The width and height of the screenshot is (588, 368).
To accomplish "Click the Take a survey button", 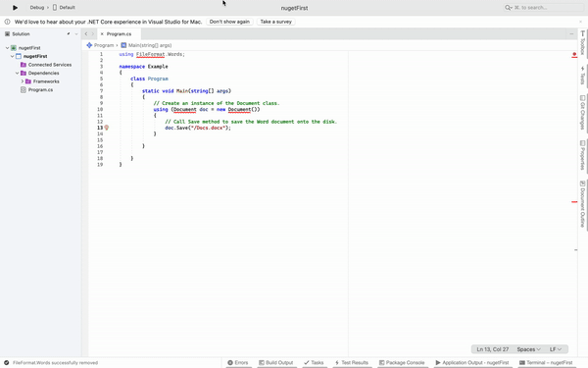I will tap(276, 22).
